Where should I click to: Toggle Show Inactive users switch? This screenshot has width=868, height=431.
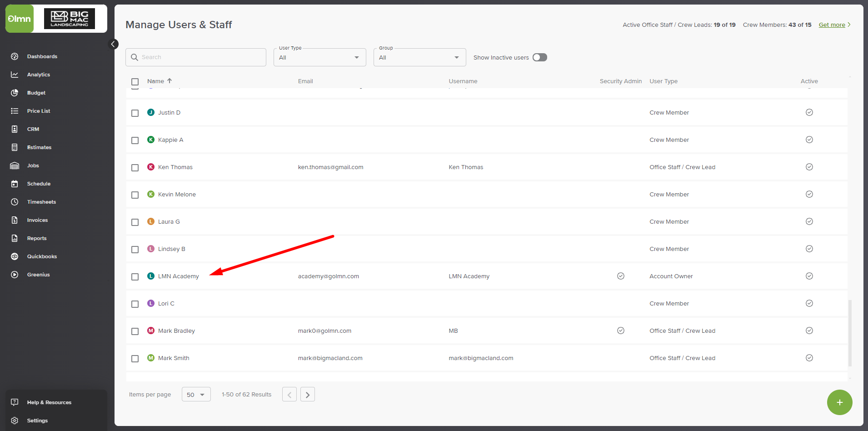540,57
